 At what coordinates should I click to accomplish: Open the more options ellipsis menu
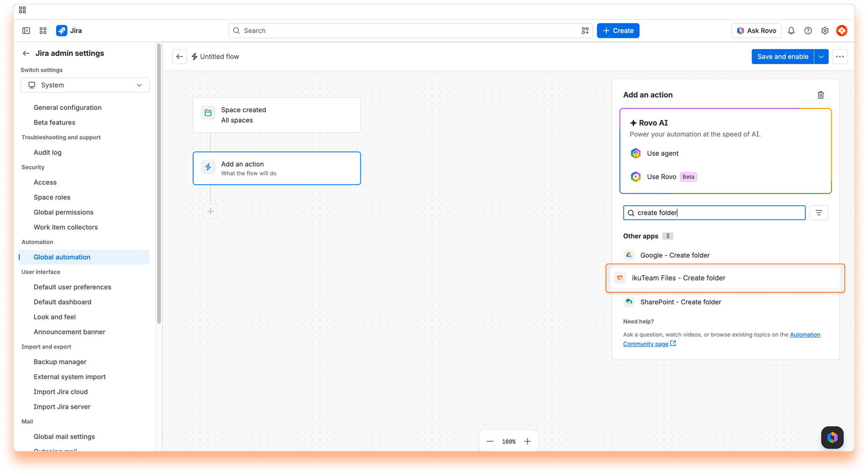click(840, 57)
